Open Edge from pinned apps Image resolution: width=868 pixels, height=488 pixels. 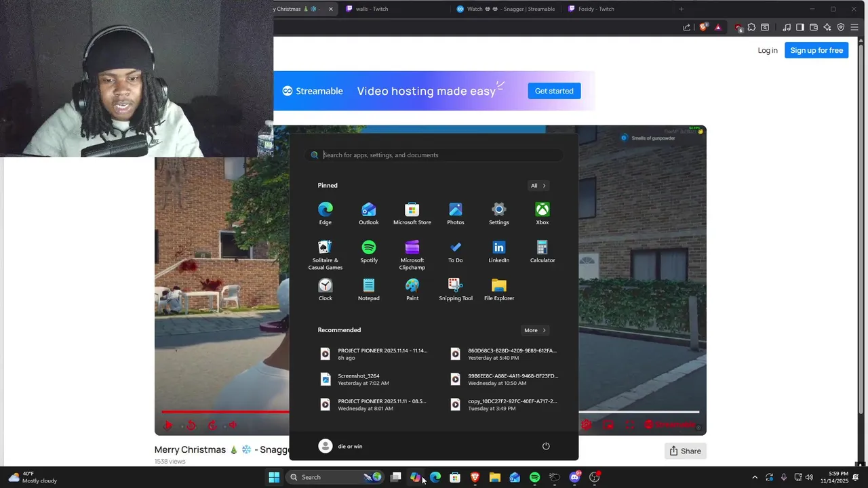pos(325,213)
